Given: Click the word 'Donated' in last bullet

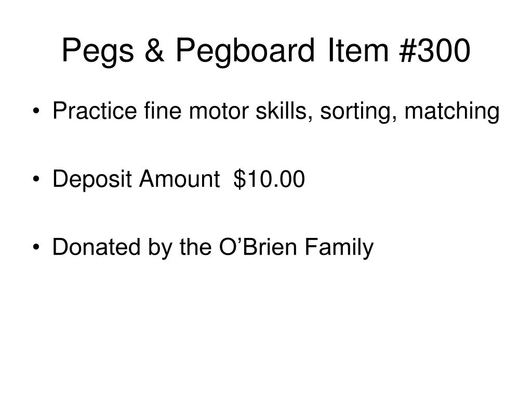Looking at the screenshot, I should [96, 246].
